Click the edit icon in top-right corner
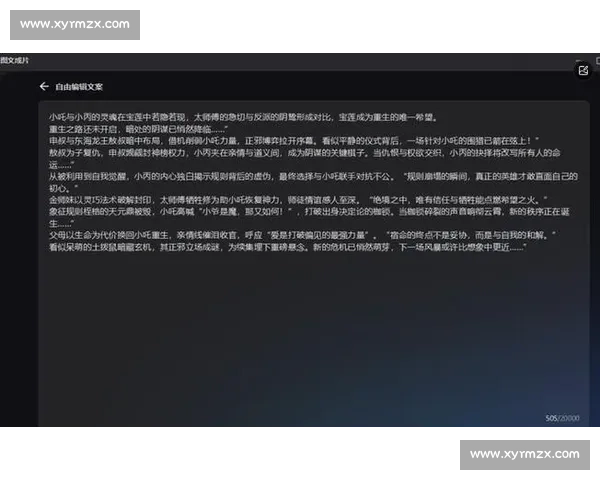 pos(583,70)
